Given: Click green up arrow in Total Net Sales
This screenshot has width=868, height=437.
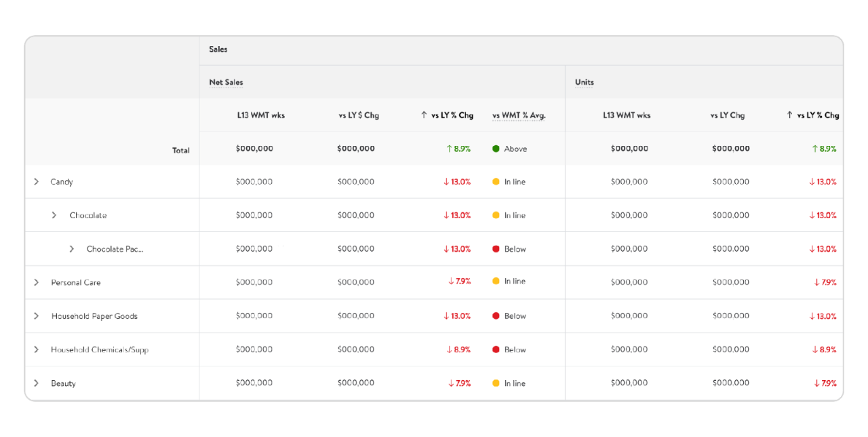Looking at the screenshot, I should tap(448, 149).
